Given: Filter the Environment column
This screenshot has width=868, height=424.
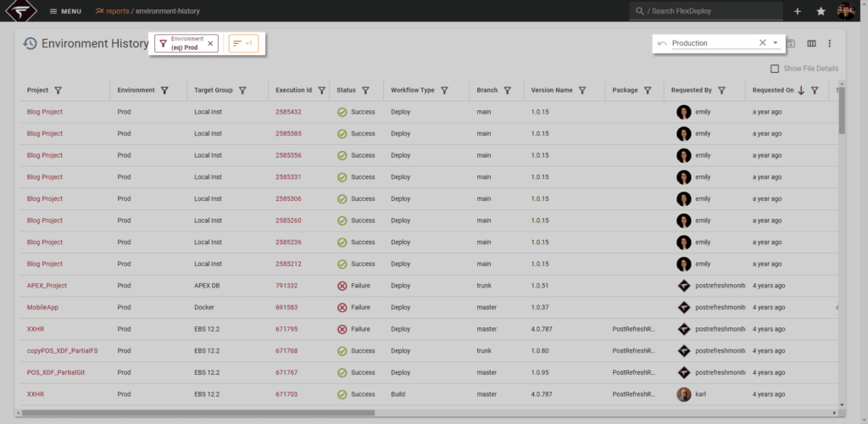Looking at the screenshot, I should 164,90.
